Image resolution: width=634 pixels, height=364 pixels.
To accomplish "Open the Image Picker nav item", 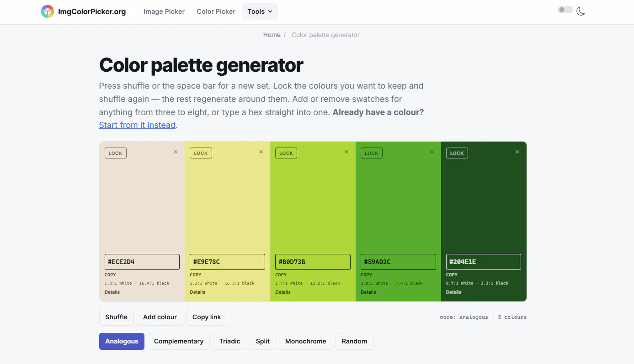I will click(164, 11).
